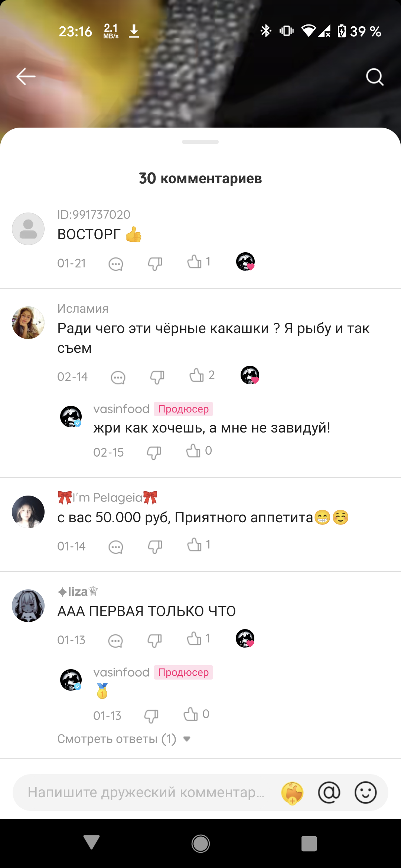Tap the Android home button
The height and width of the screenshot is (868, 401).
200,844
